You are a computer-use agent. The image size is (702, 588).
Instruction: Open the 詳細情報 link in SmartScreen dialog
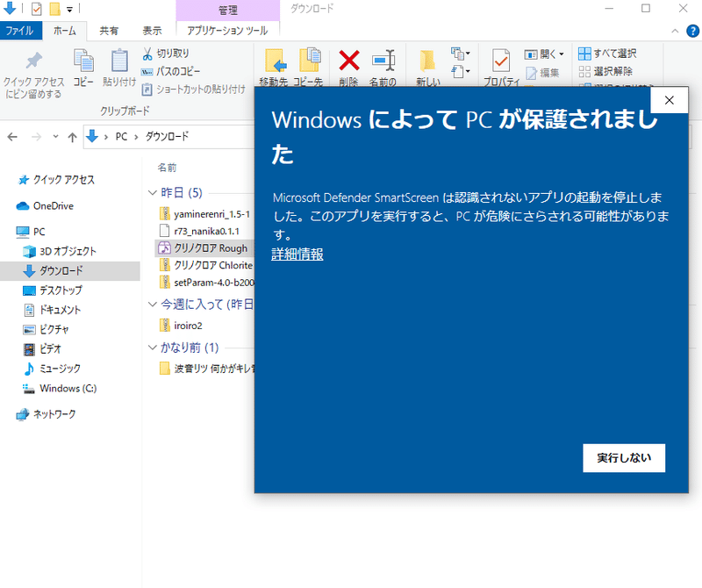click(297, 255)
